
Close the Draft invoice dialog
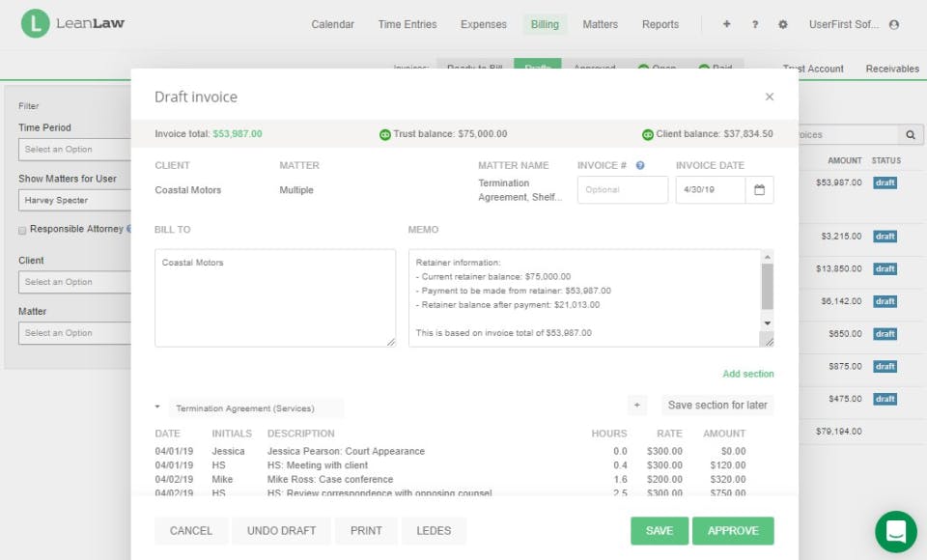[x=769, y=97]
